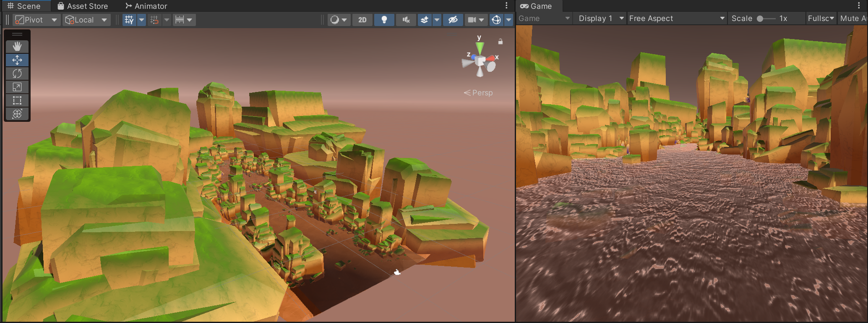The height and width of the screenshot is (323, 868).
Task: Select the Hand view tool
Action: click(x=17, y=47)
